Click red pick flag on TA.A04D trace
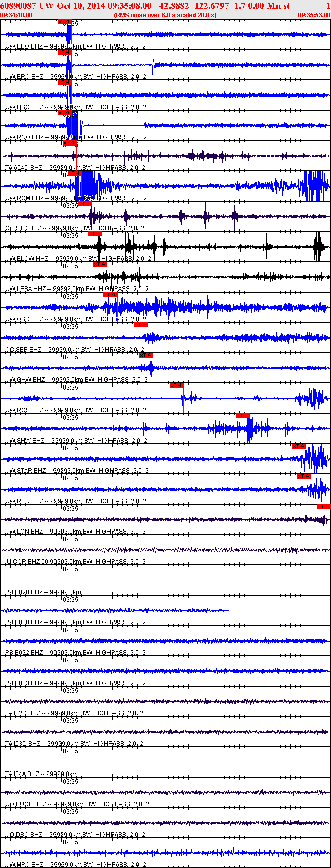This screenshot has width=331, height=868. pos(69,143)
